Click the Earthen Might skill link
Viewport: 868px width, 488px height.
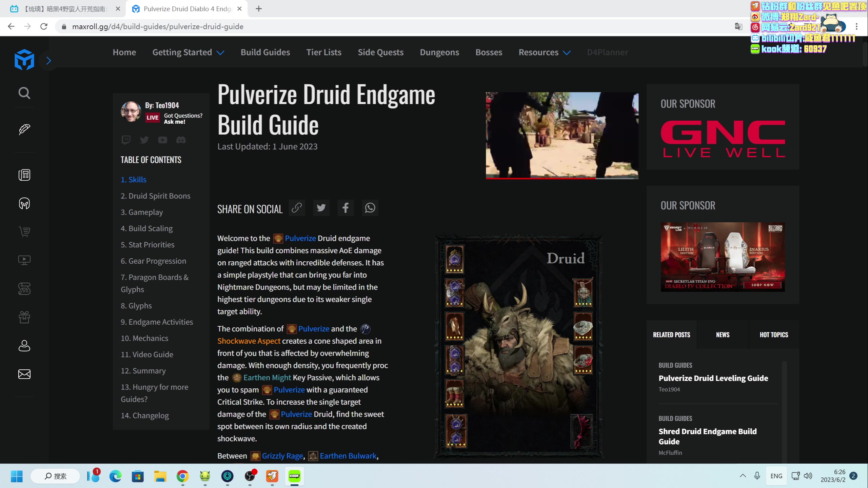point(267,378)
